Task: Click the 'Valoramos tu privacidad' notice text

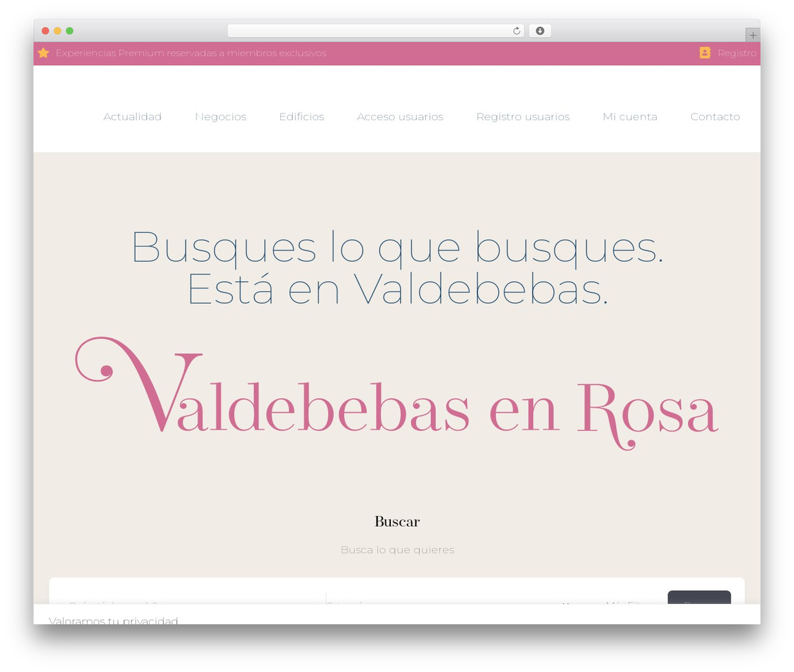Action: tap(113, 620)
